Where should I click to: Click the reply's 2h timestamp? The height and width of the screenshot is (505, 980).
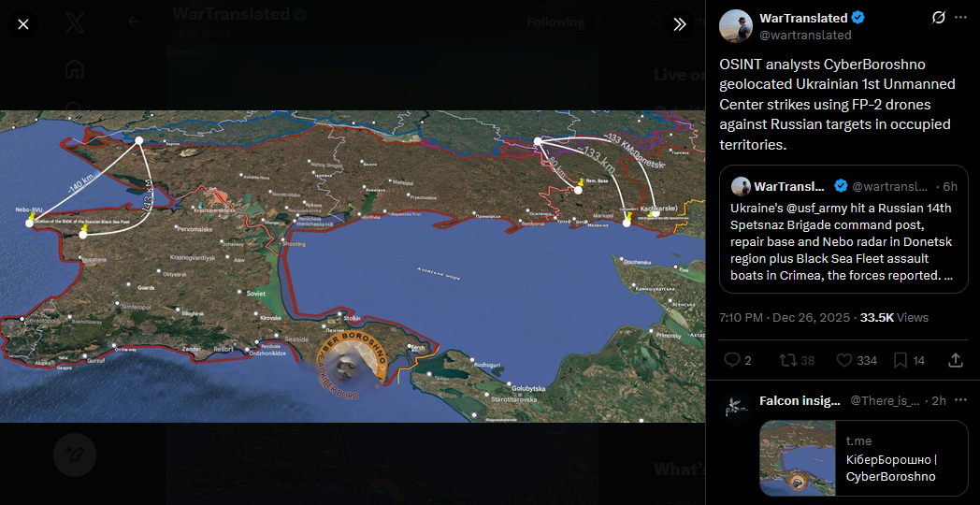[x=939, y=400]
